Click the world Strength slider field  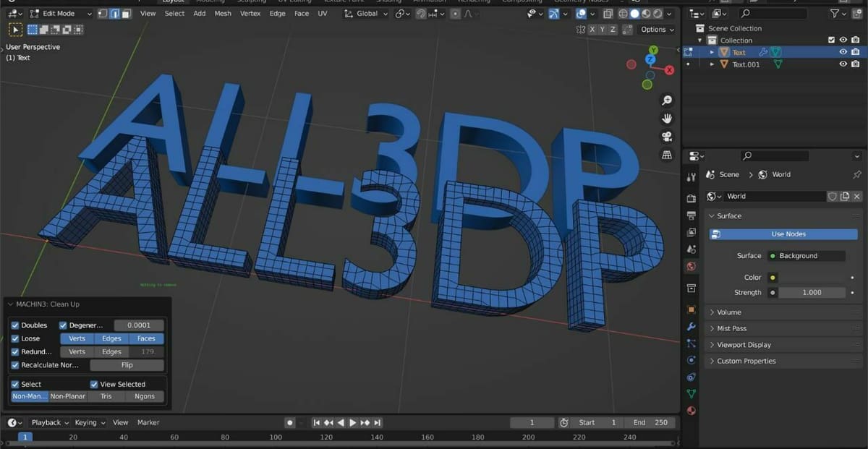pyautogui.click(x=812, y=292)
